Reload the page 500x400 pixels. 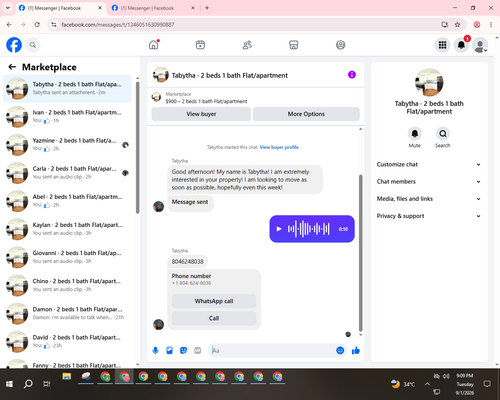click(37, 25)
